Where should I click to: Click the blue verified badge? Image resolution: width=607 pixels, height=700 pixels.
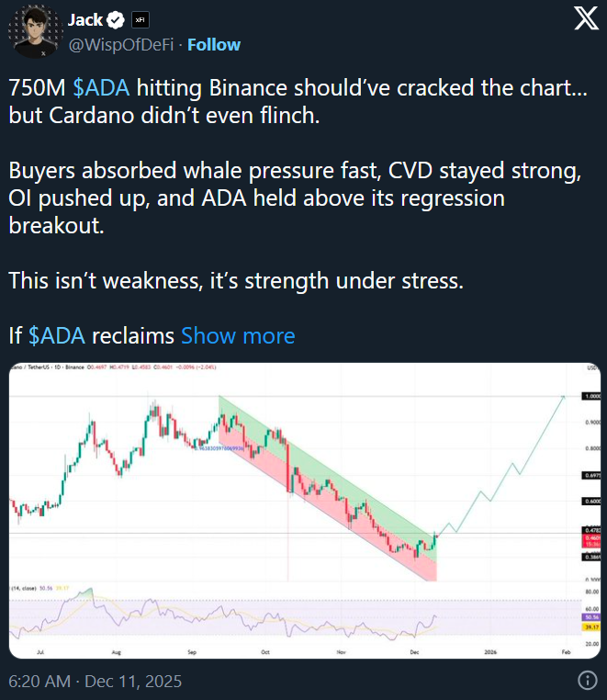(118, 19)
